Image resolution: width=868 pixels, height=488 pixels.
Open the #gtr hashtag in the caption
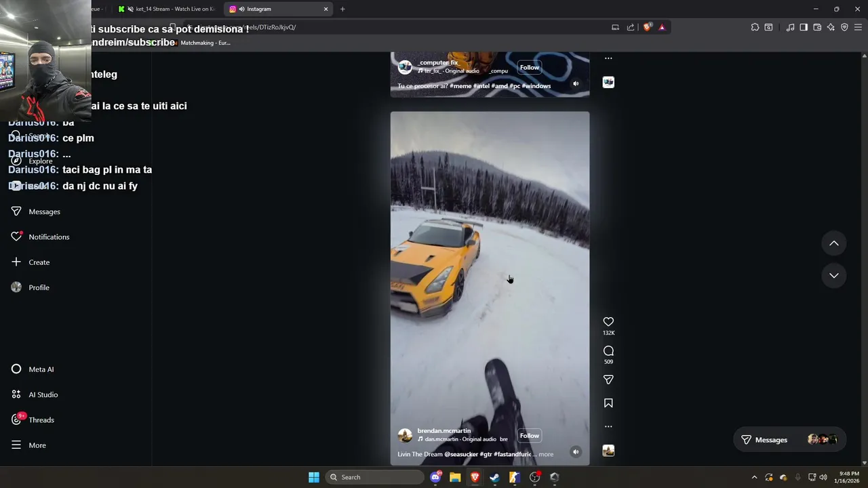(x=486, y=454)
